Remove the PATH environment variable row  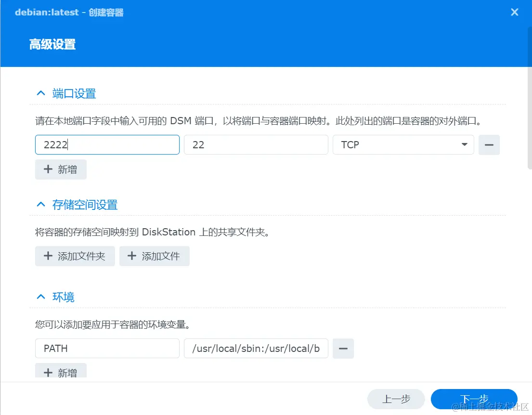point(343,348)
